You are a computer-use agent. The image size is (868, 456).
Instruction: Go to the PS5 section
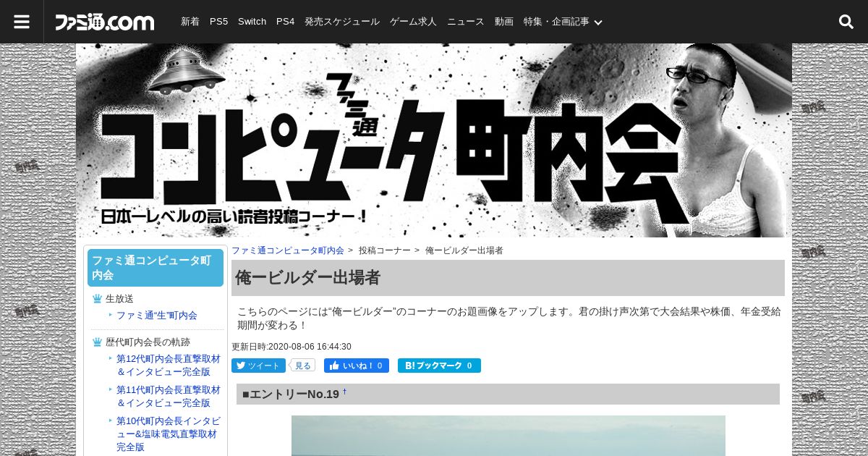click(218, 22)
